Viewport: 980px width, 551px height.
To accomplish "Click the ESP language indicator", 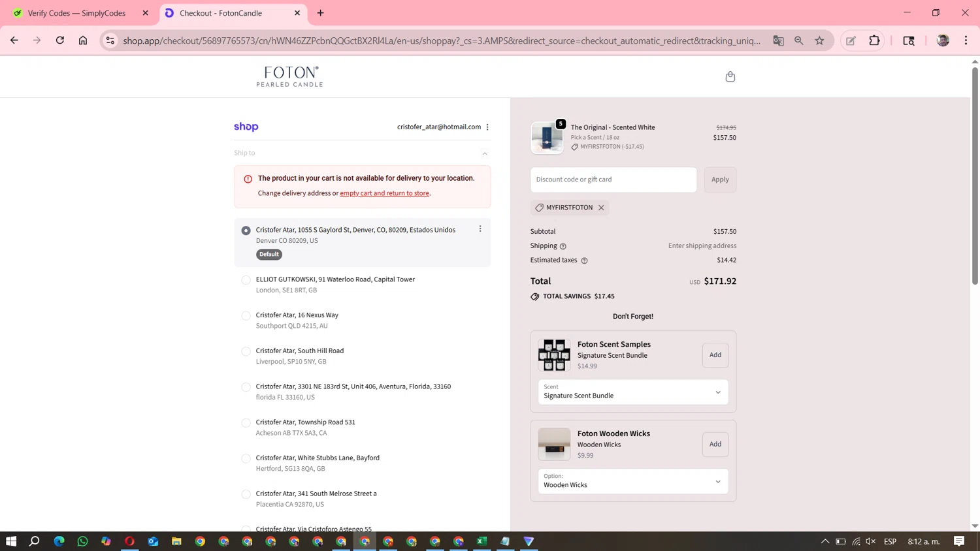I will tap(890, 541).
